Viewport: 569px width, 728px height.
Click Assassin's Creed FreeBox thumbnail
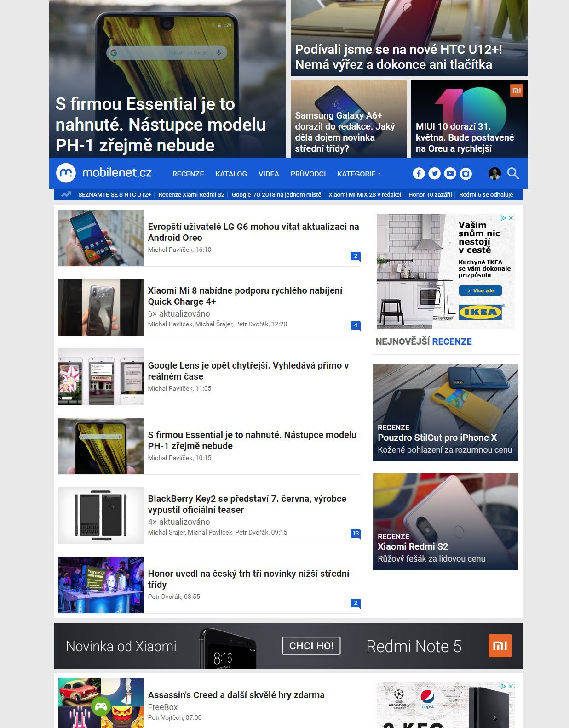coord(101,703)
